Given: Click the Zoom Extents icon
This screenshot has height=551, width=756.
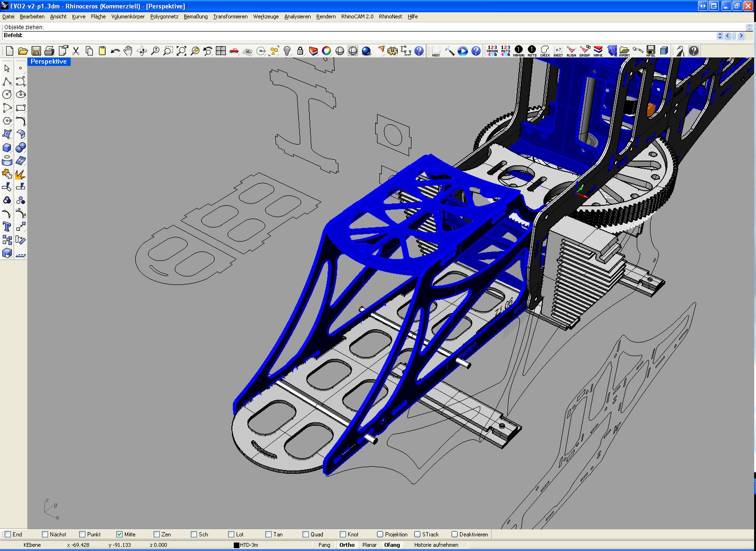Looking at the screenshot, I should (181, 51).
